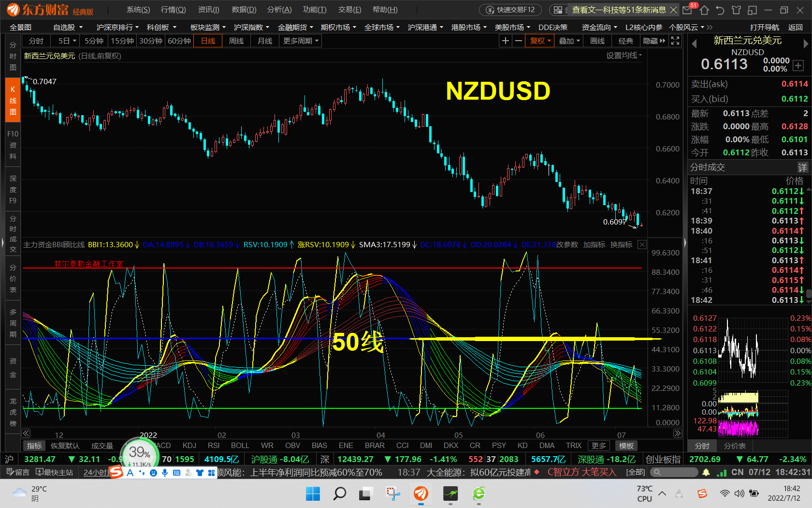Screen dimensions: 812x508
Task: Click 详 to view full tick details
Action: point(802,167)
